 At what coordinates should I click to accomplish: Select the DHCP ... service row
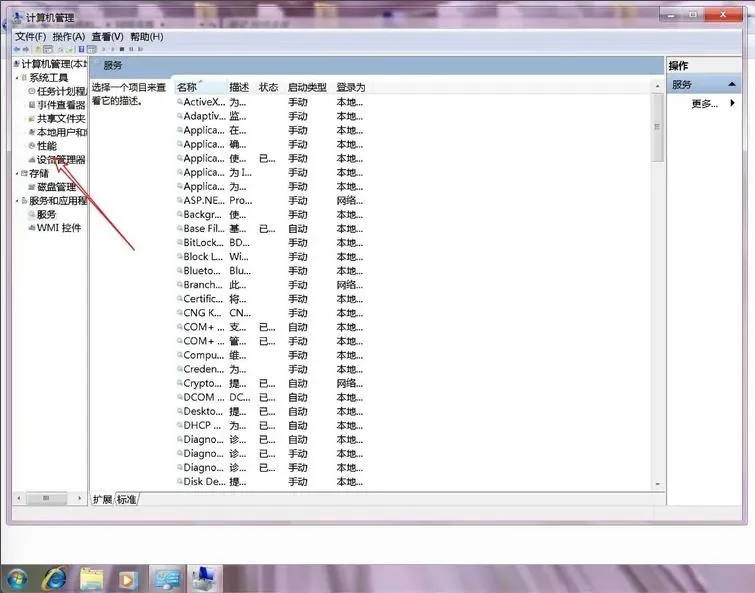270,425
